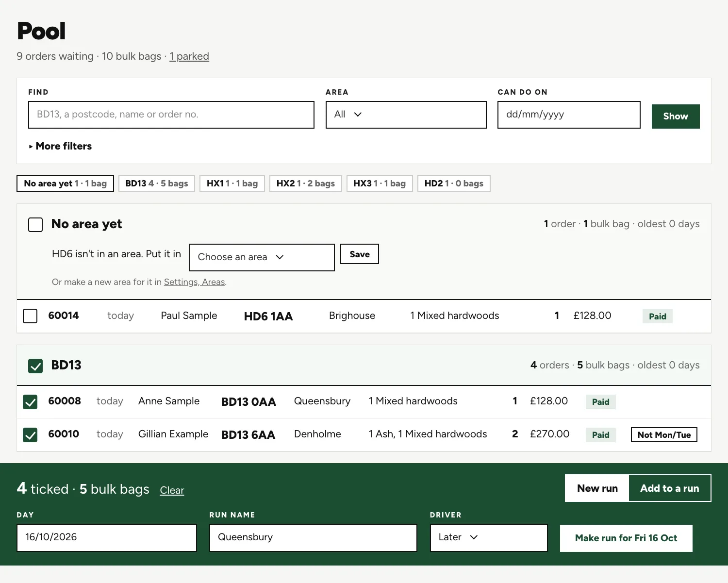Click the Show button

tap(676, 117)
